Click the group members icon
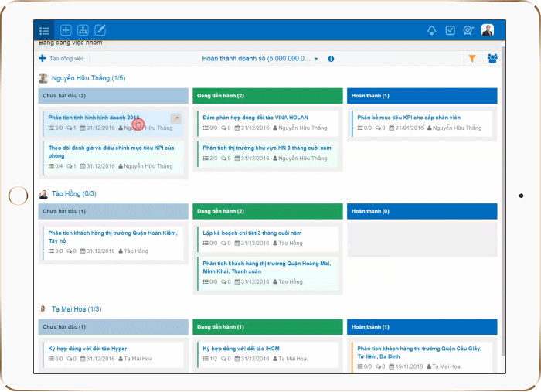This screenshot has width=541, height=392. [492, 58]
